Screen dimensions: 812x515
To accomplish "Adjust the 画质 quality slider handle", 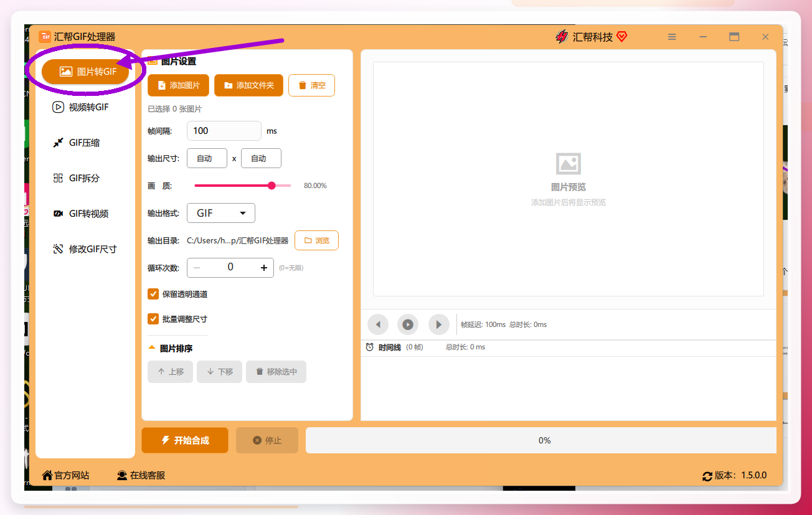I will click(271, 186).
